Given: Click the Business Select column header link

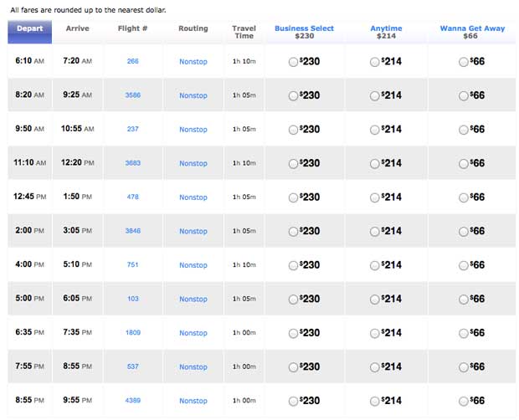Looking at the screenshot, I should tap(304, 28).
